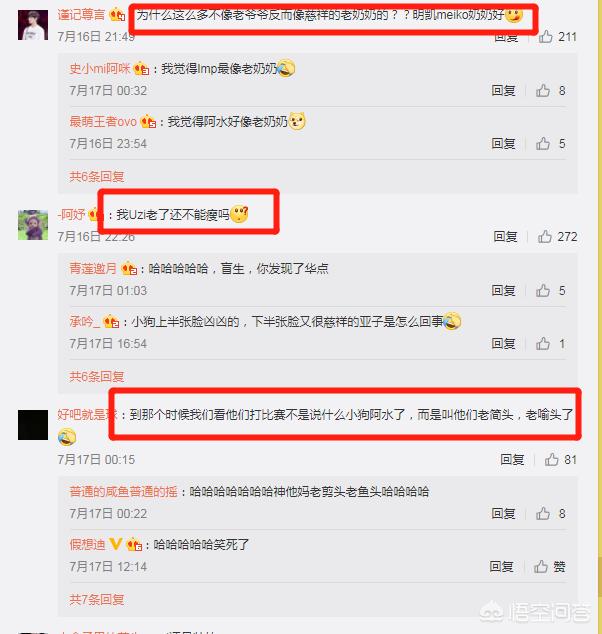Open 青莲邀月's user profile
Image resolution: width=602 pixels, height=634 pixels.
click(x=93, y=268)
